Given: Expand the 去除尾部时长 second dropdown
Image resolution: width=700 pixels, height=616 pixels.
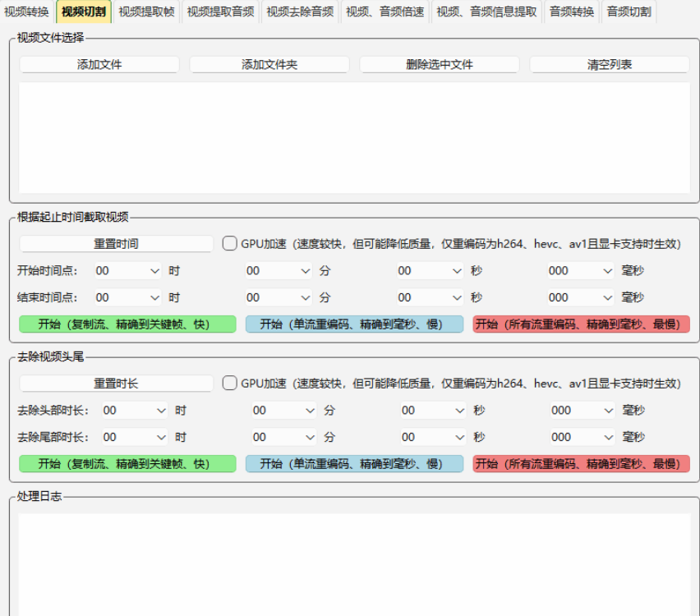Looking at the screenshot, I should (433, 437).
